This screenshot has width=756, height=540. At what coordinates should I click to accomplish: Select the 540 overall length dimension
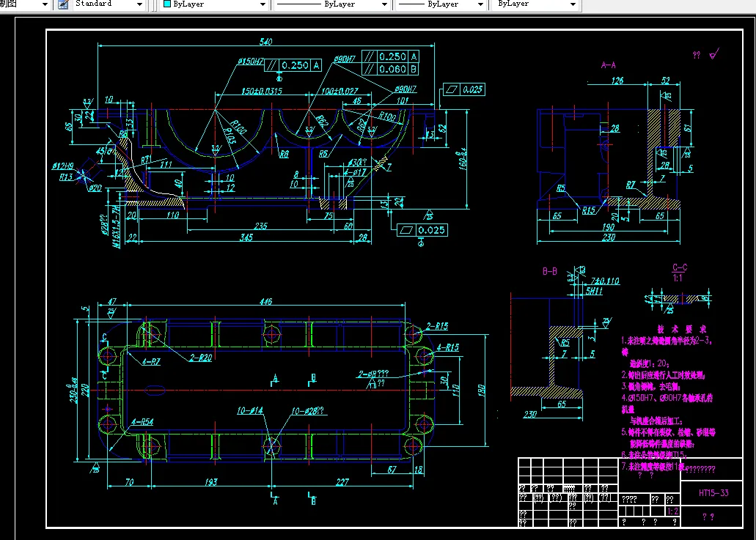(x=265, y=42)
